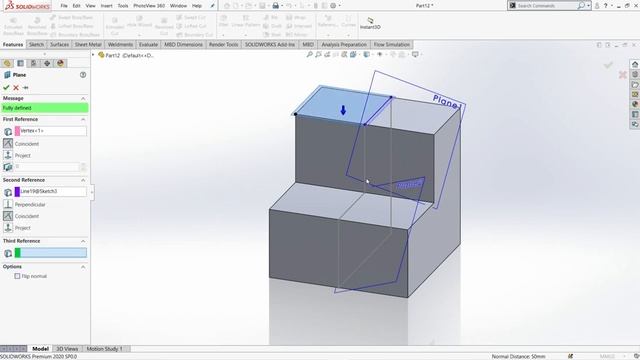Click the Line19@Sketch3 second reference field
Screen dimensions: 640x360
click(51, 191)
